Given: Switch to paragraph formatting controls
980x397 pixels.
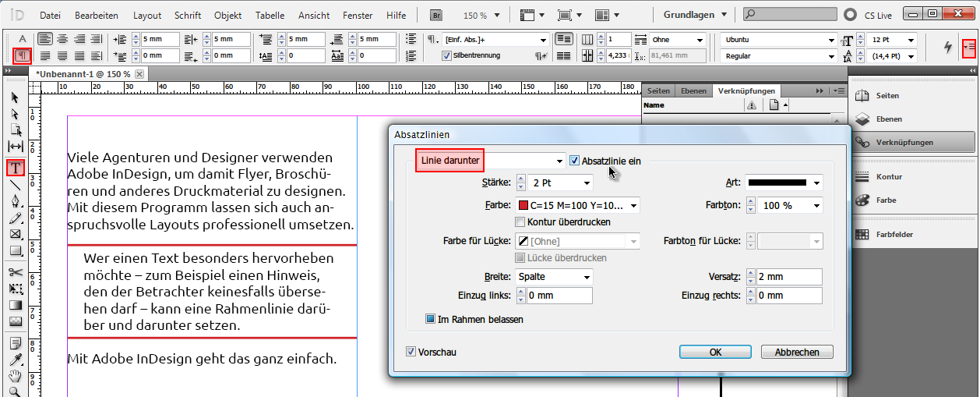Looking at the screenshot, I should [23, 55].
